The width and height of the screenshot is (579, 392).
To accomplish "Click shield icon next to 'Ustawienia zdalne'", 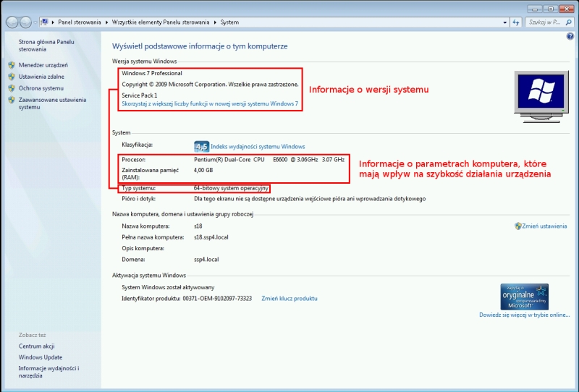I will [12, 77].
